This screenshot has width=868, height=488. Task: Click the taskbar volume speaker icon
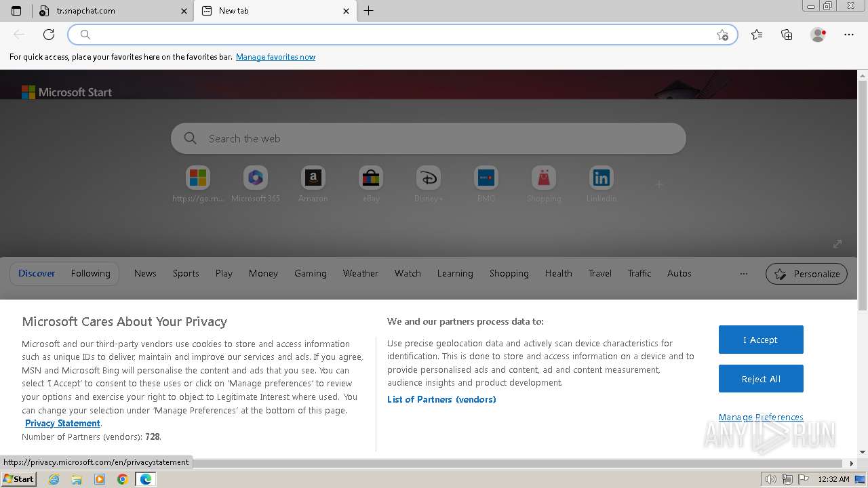click(x=770, y=479)
